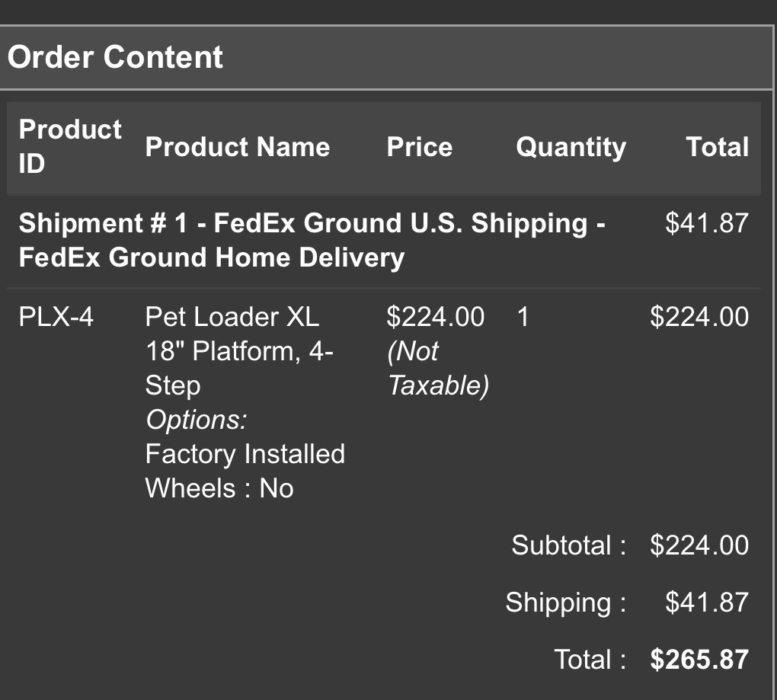This screenshot has height=700, width=777.
Task: Click the quantity value 1
Action: pos(523,317)
